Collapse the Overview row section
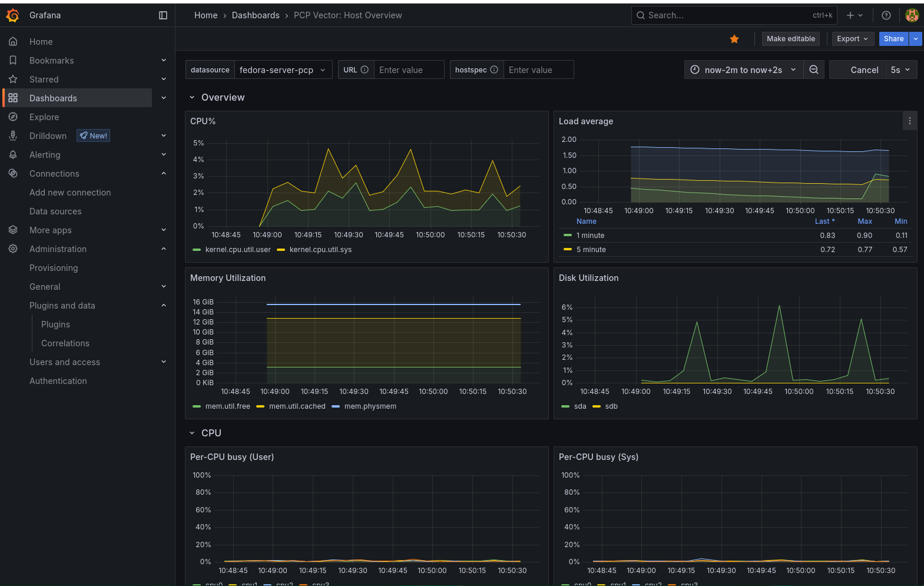This screenshot has width=924, height=586. pyautogui.click(x=192, y=98)
